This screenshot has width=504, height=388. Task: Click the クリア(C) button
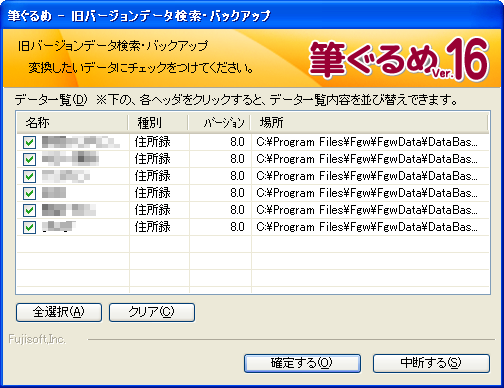point(152,312)
